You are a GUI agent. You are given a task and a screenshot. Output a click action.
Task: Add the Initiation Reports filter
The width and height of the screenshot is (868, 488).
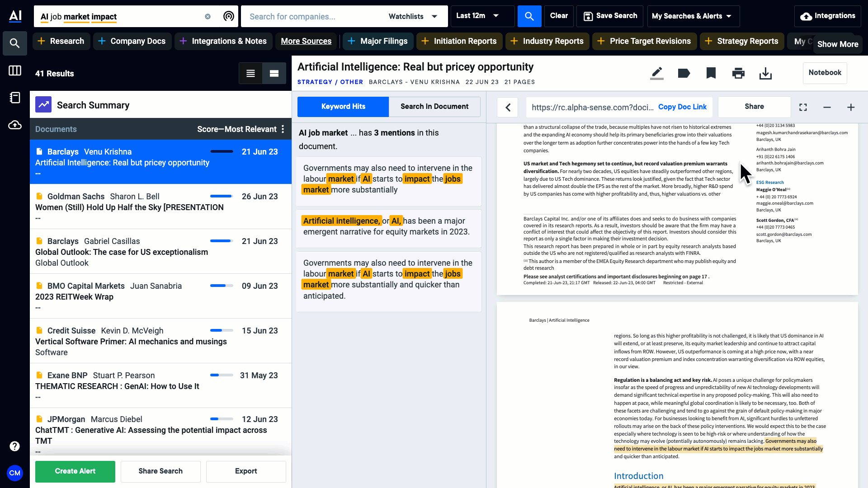tap(459, 41)
